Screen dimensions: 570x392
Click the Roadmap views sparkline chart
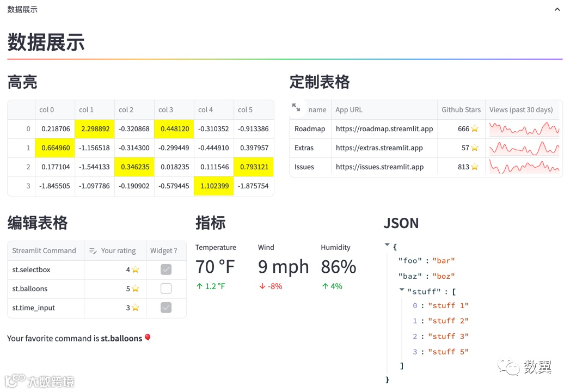(x=524, y=128)
